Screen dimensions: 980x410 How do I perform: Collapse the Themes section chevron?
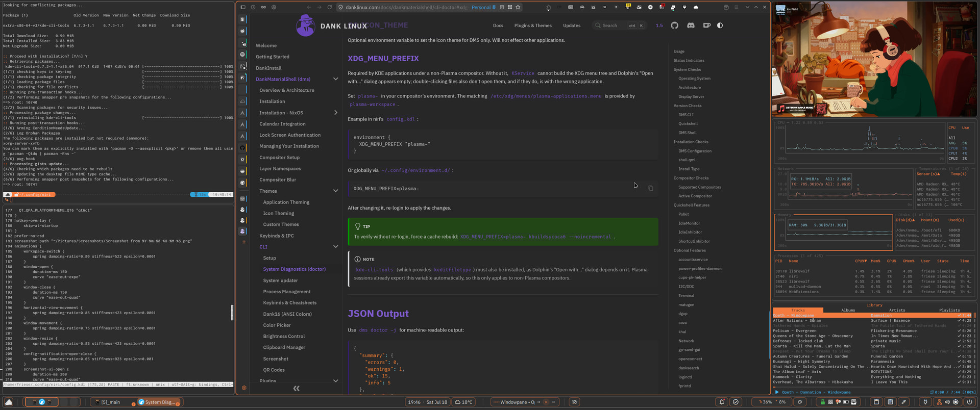tap(335, 191)
